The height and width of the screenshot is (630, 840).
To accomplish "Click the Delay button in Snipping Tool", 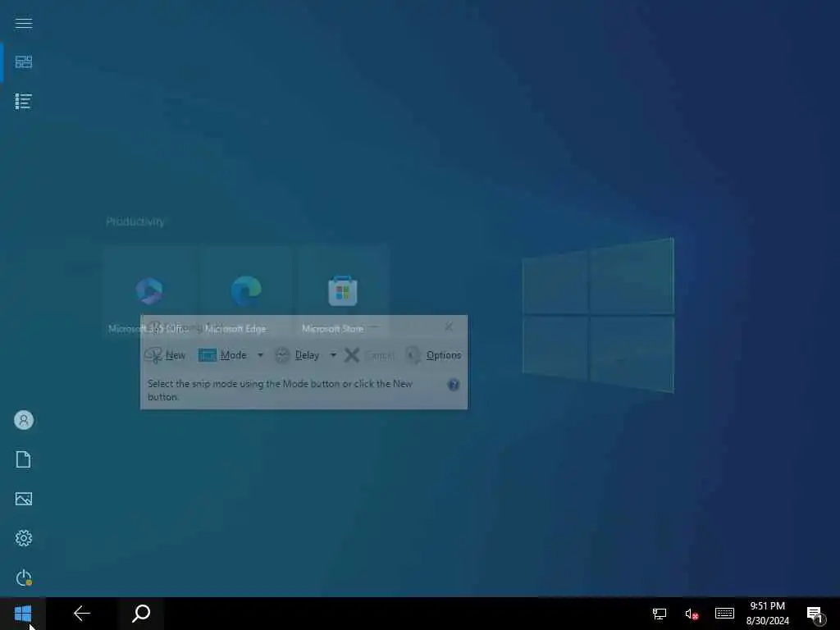I will pos(297,355).
